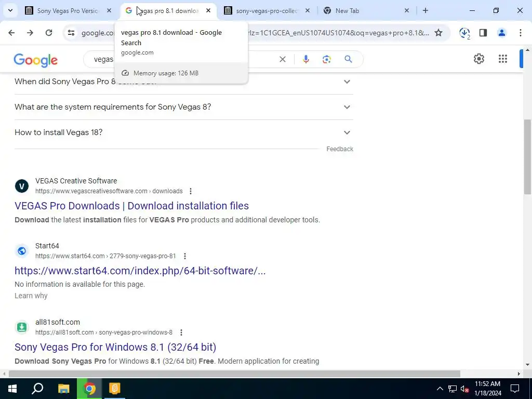The width and height of the screenshot is (532, 399).
Task: Open the network tray icon
Action: pos(453,389)
